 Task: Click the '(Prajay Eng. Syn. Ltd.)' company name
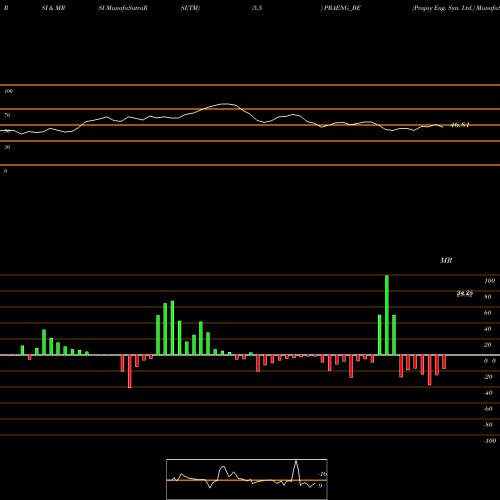[443, 8]
